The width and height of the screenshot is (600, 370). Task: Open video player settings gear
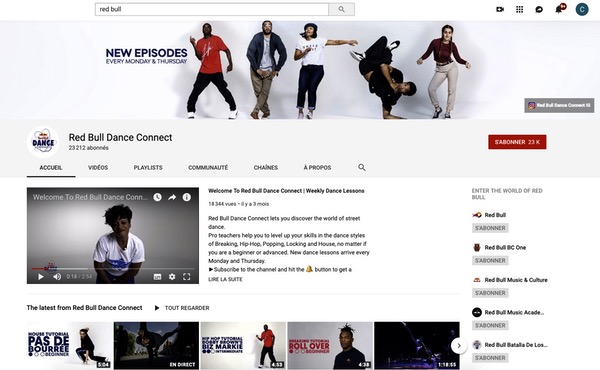[x=172, y=277]
